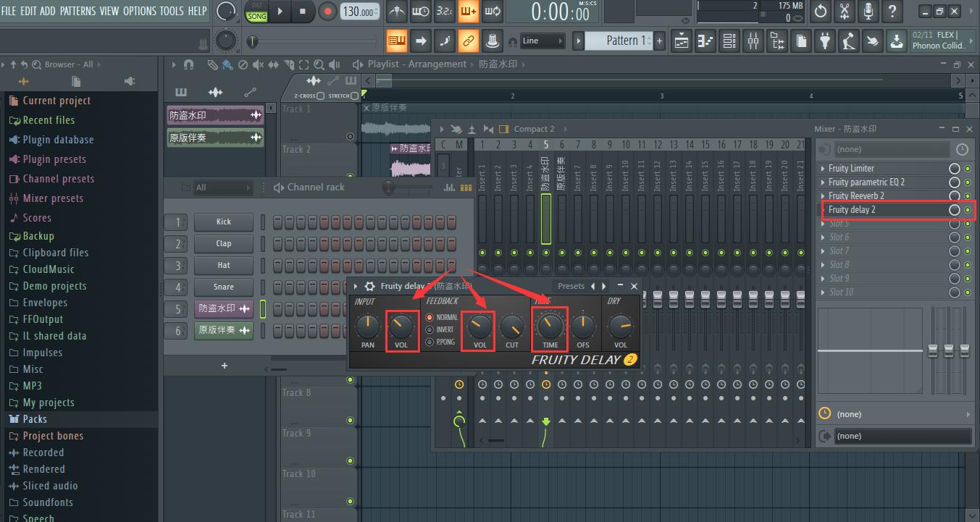Open the snap Line dropdown

point(542,41)
